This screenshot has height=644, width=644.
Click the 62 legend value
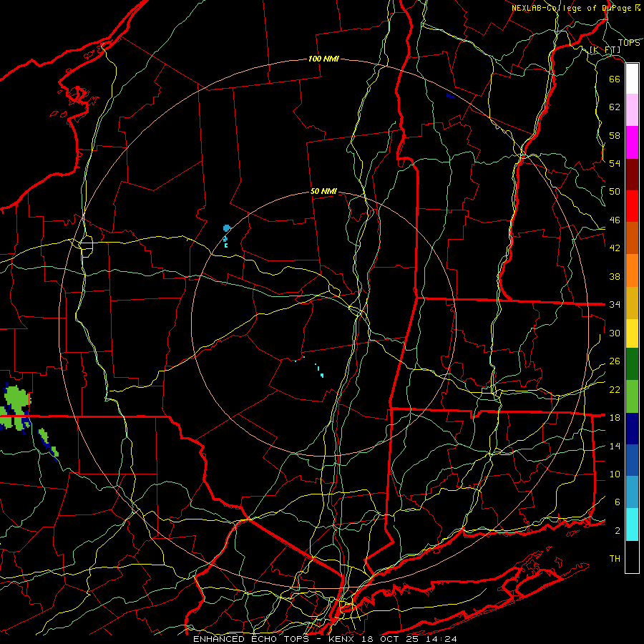coord(615,107)
